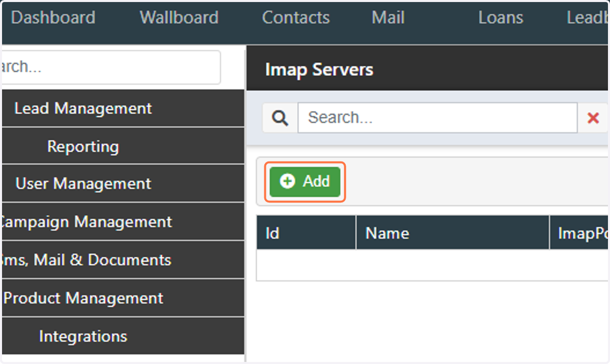
Task: Open the Integrations sidebar section
Action: [x=123, y=336]
